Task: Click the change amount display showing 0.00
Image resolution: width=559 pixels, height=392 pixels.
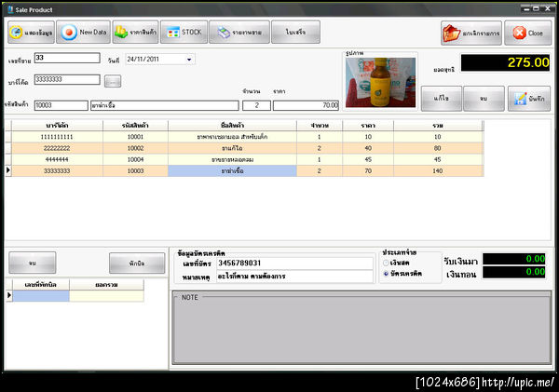Action: coord(514,273)
